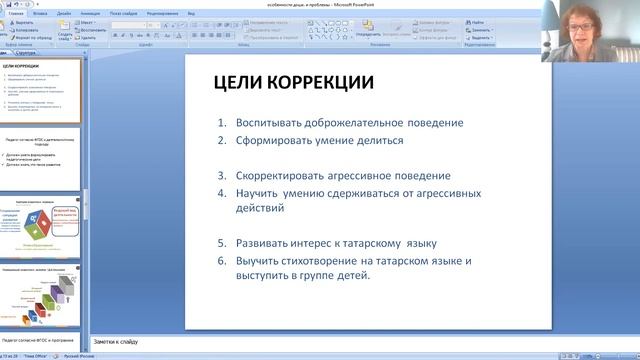Toggle text shadow formatting
Image resolution: width=640 pixels, height=360 pixels.
click(x=148, y=36)
